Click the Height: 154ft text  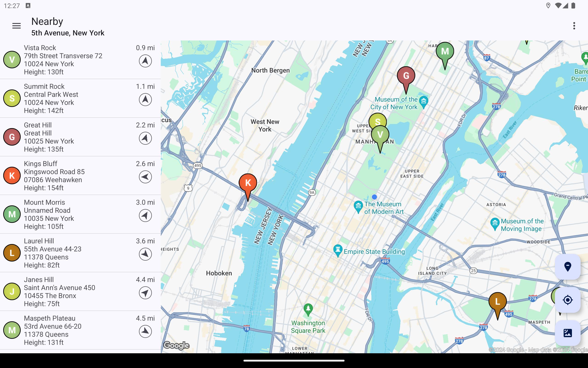pos(44,188)
